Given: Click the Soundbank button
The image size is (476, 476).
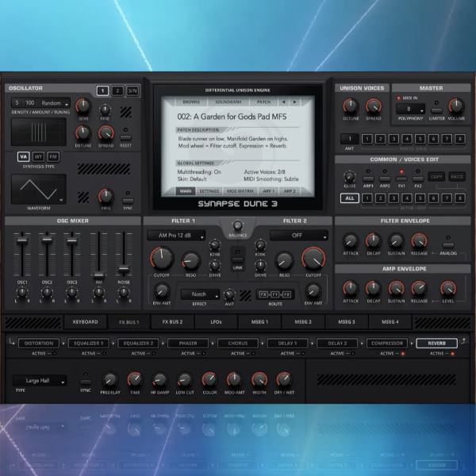Looking at the screenshot, I should 228,102.
